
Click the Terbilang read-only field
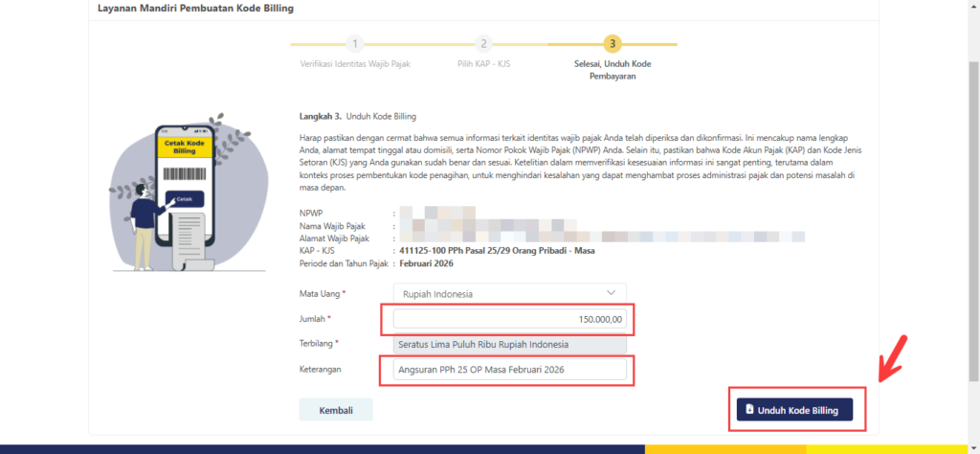(509, 344)
